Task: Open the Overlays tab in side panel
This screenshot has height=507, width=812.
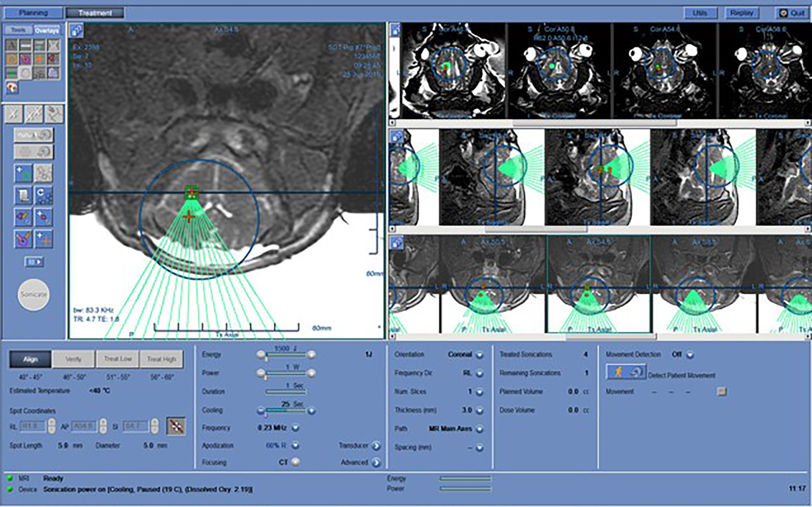Action: click(x=47, y=30)
